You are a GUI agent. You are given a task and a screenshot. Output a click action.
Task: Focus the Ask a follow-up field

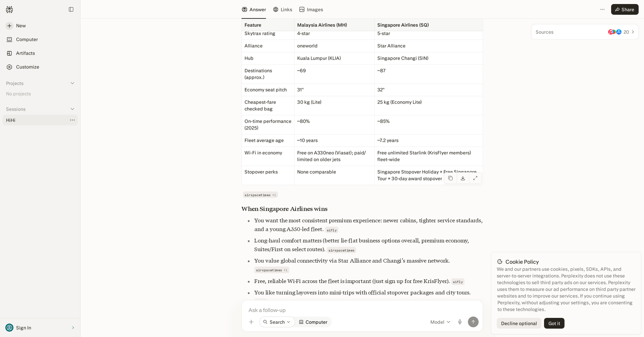(362, 310)
